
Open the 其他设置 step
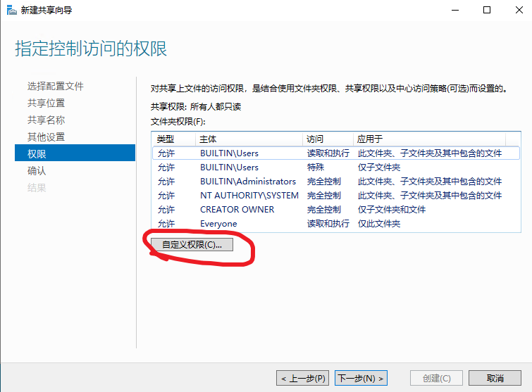tap(47, 137)
